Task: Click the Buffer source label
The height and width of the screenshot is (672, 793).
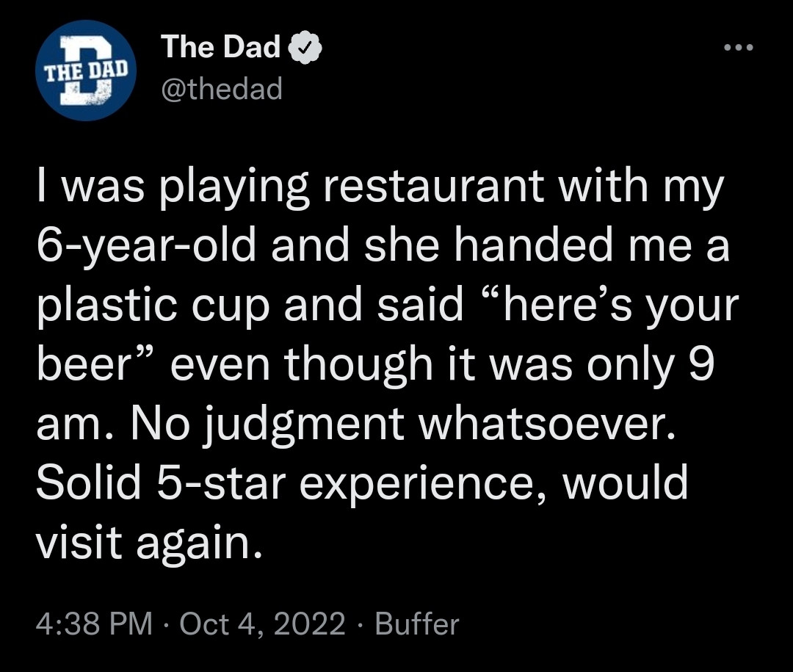Action: coord(416,624)
